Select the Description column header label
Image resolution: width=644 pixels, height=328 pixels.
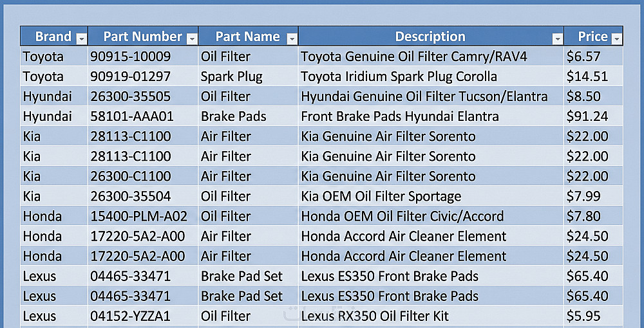pos(430,37)
